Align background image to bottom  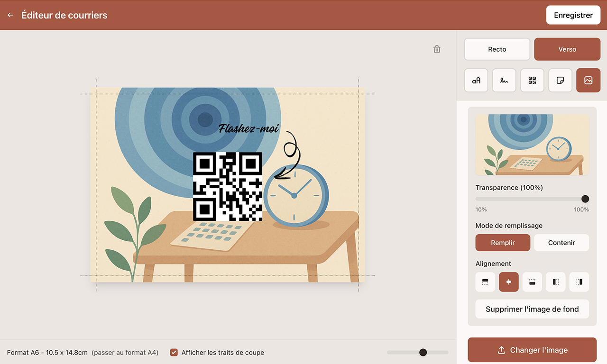tap(532, 282)
